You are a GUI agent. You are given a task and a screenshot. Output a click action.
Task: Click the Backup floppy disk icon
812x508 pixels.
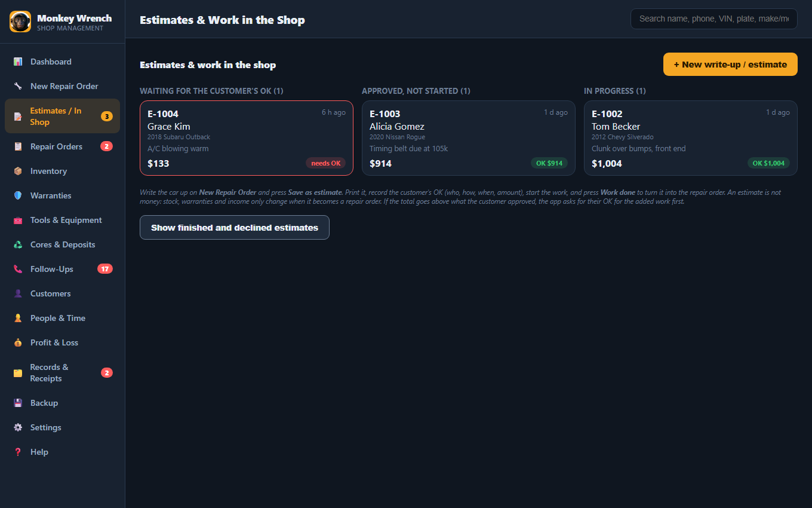(x=18, y=403)
